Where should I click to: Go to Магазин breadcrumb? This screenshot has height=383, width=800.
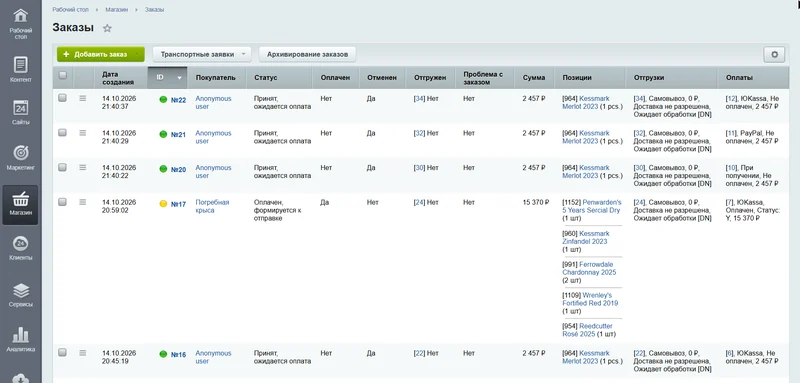pos(117,10)
